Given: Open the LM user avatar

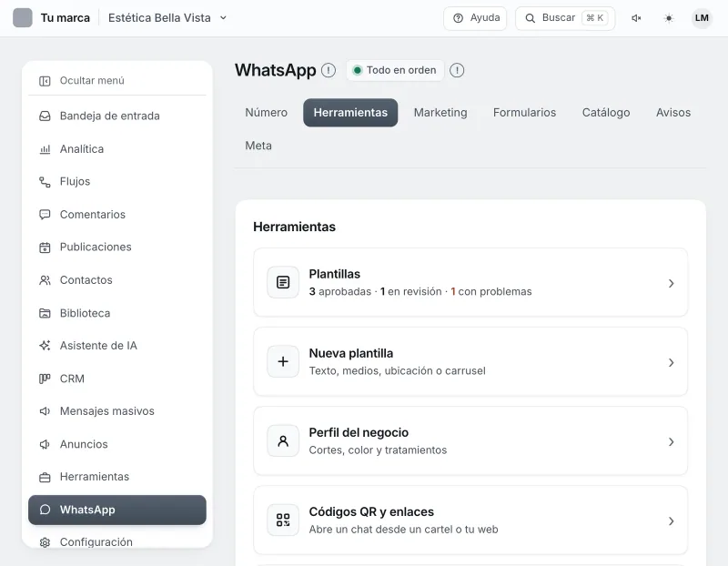Looking at the screenshot, I should (x=702, y=18).
